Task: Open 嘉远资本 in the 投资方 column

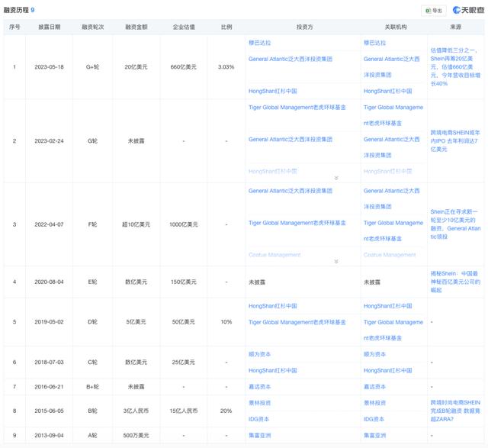Action: (x=259, y=387)
